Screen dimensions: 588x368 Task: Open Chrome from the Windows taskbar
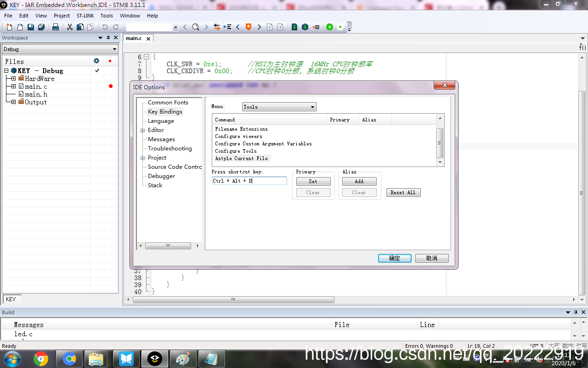click(x=41, y=358)
